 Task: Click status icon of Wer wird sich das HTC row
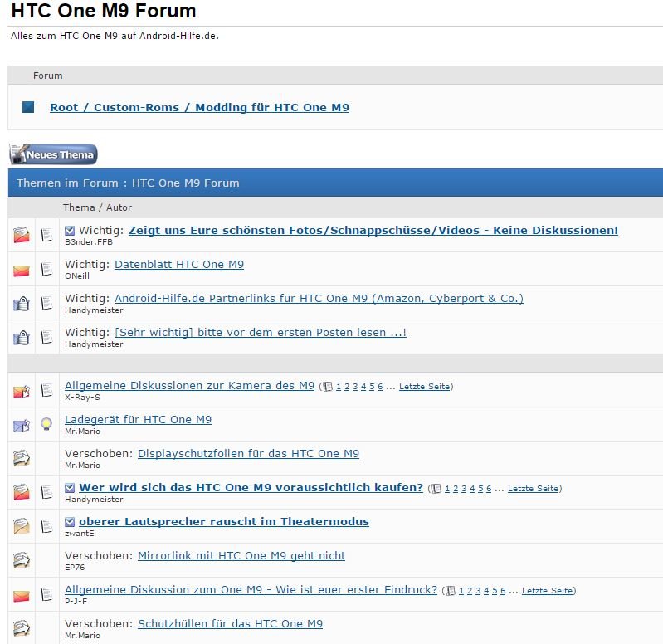pos(21,492)
